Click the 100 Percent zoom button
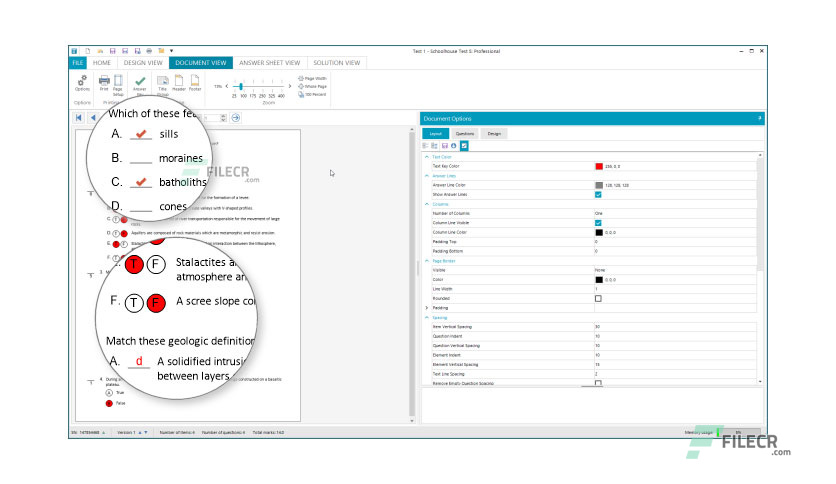 pos(312,94)
